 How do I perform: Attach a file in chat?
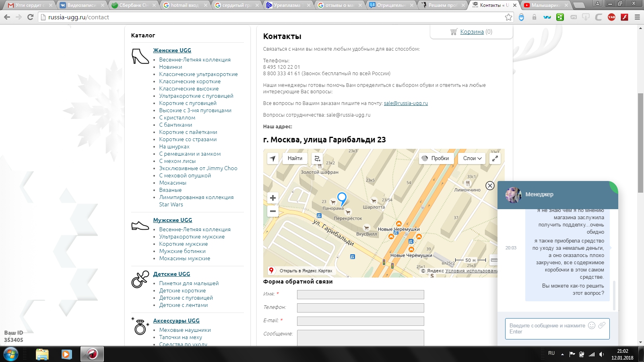pos(602,325)
